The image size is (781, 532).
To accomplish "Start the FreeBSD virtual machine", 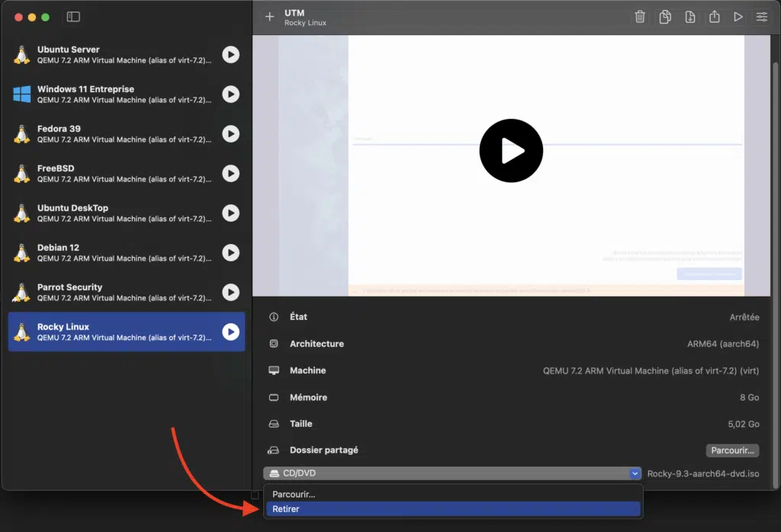I will point(230,173).
